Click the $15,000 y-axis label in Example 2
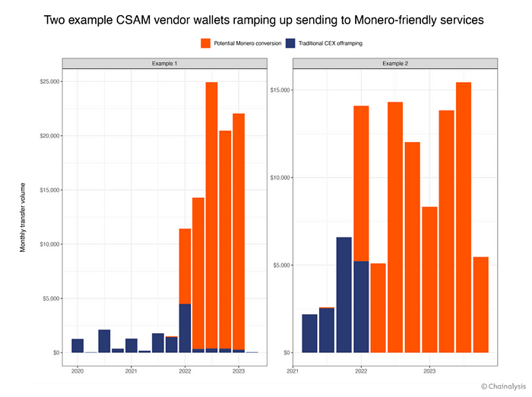The height and width of the screenshot is (397, 532). (x=280, y=90)
